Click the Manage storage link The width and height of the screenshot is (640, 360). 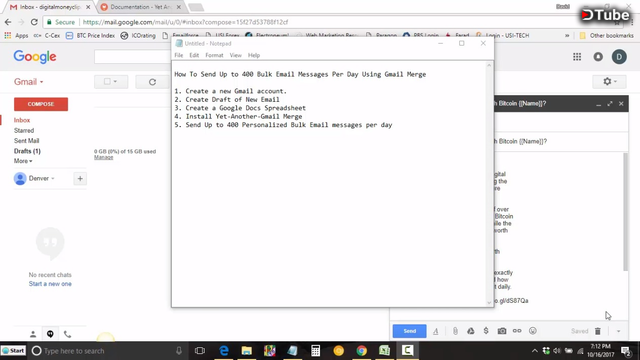104,157
